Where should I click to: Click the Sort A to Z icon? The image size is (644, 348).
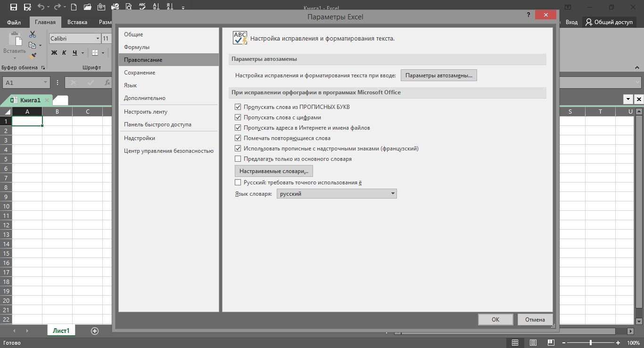coord(156,7)
